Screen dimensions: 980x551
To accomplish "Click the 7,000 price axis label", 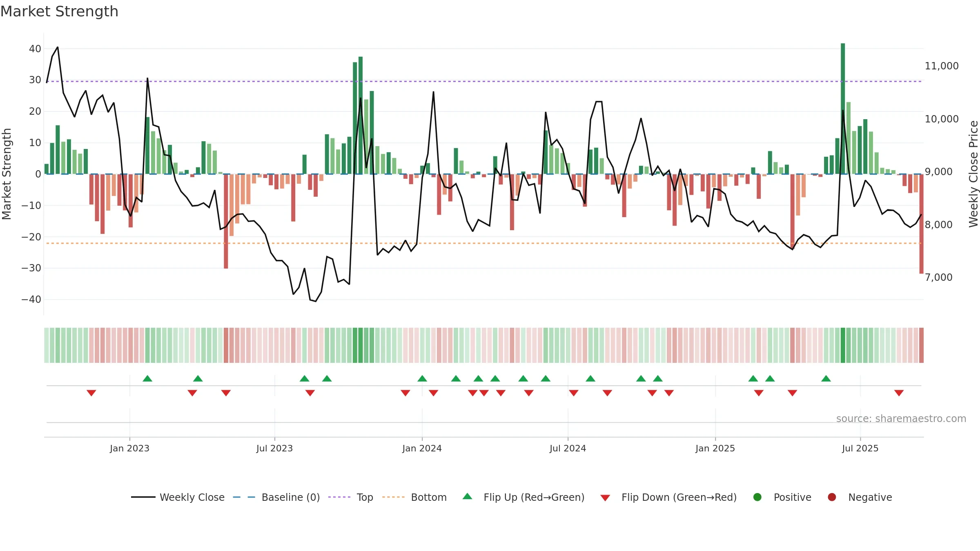I will [x=939, y=277].
